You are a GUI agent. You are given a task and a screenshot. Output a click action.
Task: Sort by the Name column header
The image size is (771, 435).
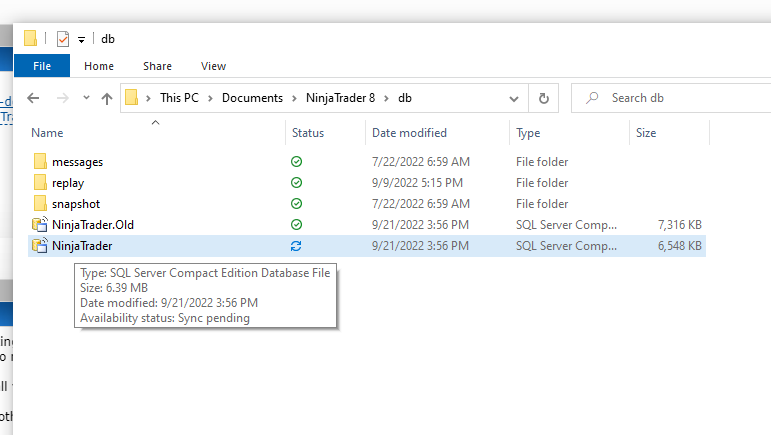pyautogui.click(x=47, y=133)
